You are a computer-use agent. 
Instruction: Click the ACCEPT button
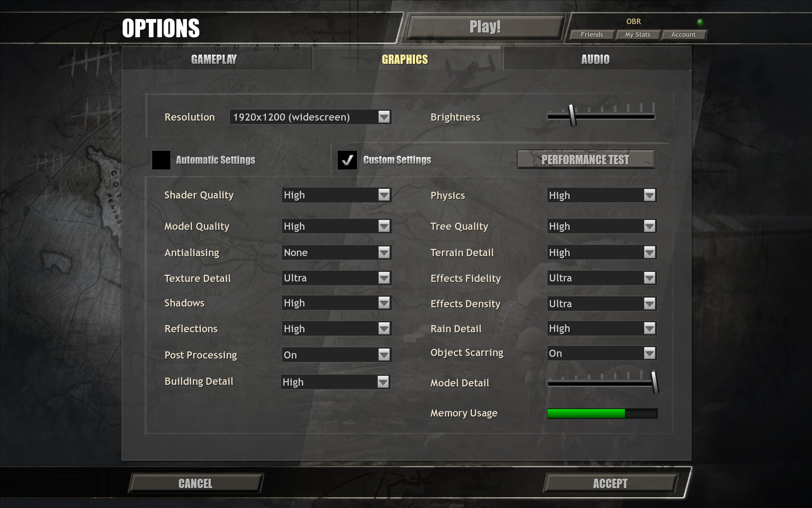tap(610, 483)
